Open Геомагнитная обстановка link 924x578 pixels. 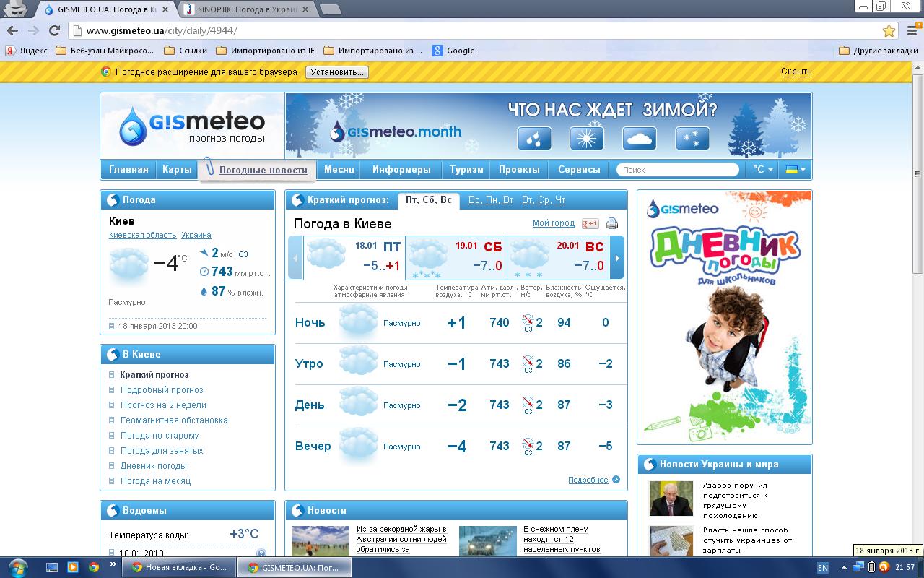[x=174, y=420]
